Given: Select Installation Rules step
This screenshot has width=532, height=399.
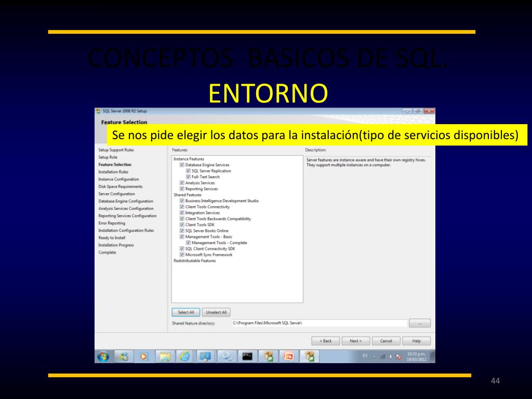Looking at the screenshot, I should click(113, 172).
